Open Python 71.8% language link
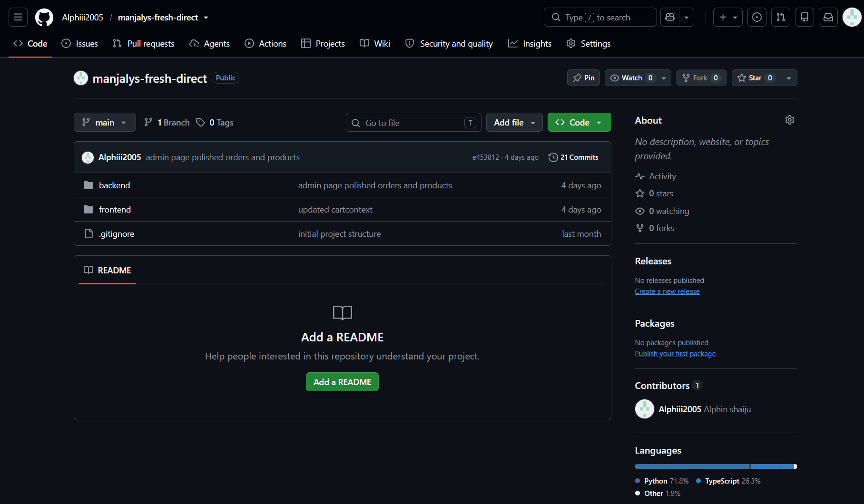 (x=662, y=481)
